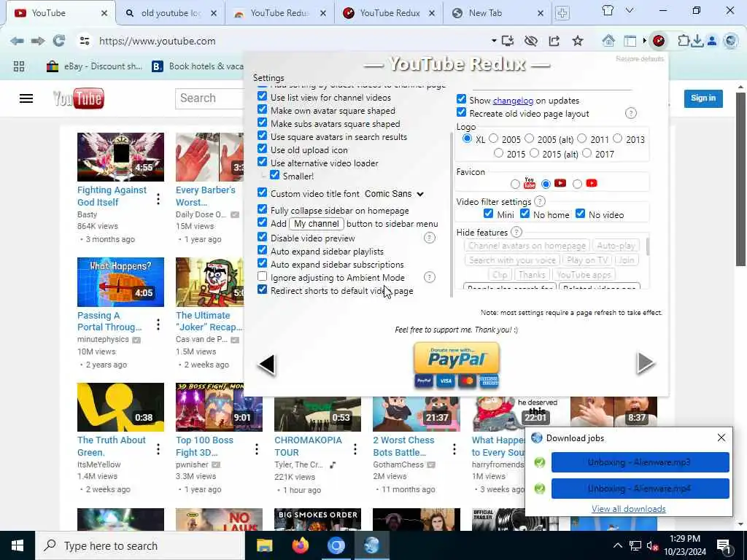Switch to the old youtube logo search tab

point(169,13)
